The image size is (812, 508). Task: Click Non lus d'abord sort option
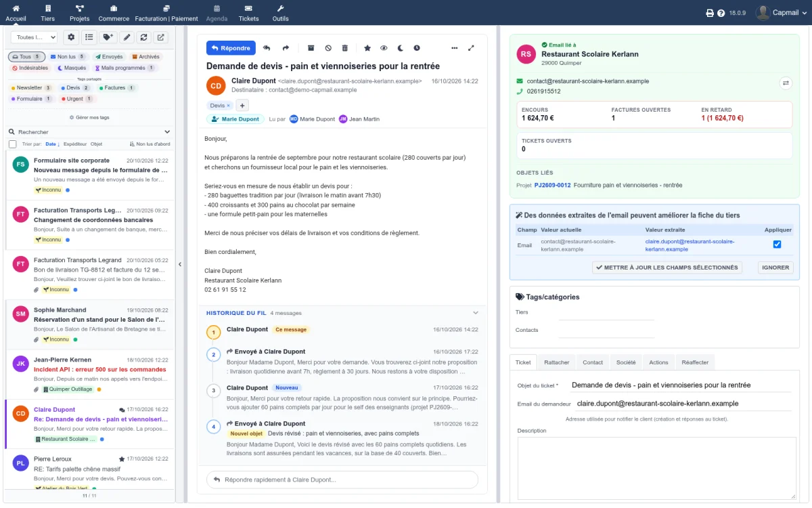[x=150, y=144]
